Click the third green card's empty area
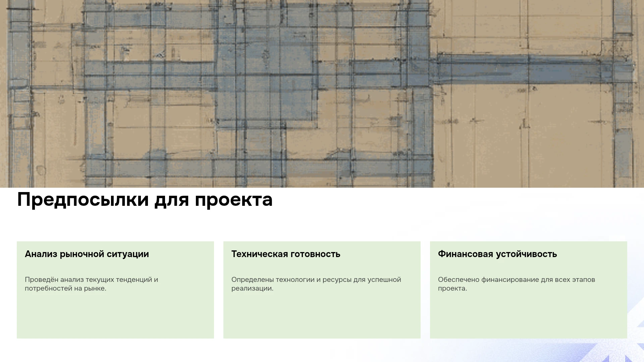Viewport: 644px width, 362px height. pyautogui.click(x=529, y=315)
